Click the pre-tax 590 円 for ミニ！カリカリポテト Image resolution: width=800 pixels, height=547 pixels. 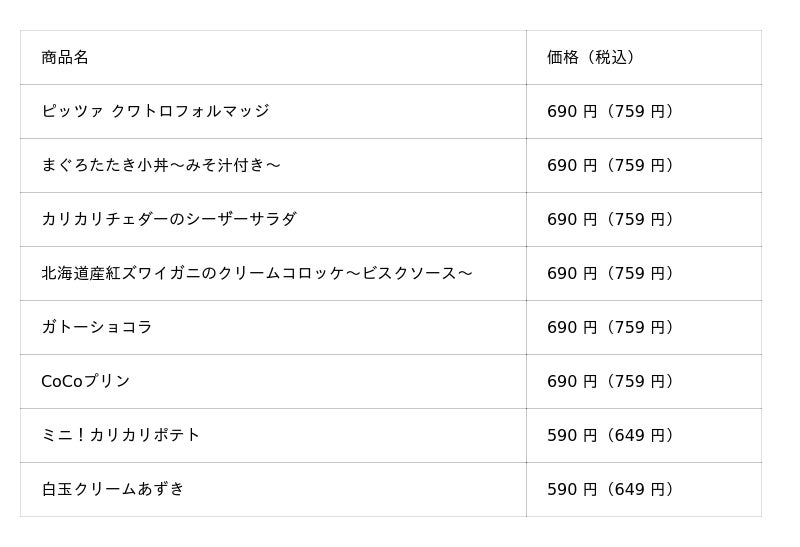pyautogui.click(x=572, y=436)
